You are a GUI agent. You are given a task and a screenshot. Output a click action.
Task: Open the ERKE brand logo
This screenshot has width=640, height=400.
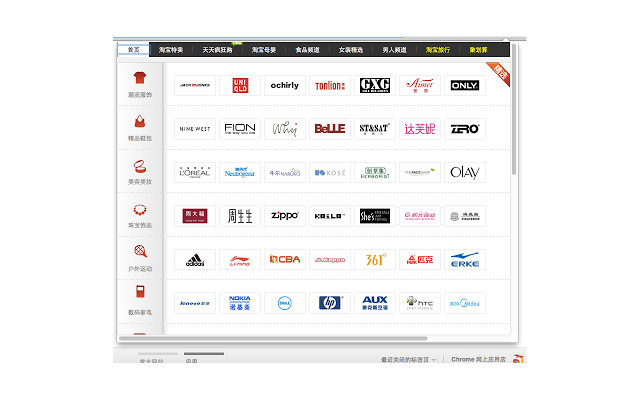465,260
